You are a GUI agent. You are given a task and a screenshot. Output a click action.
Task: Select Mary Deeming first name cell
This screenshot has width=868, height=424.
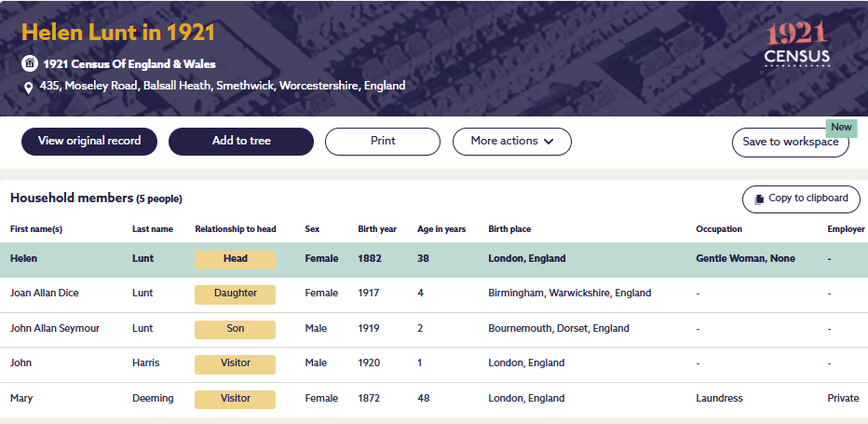pyautogui.click(x=21, y=399)
